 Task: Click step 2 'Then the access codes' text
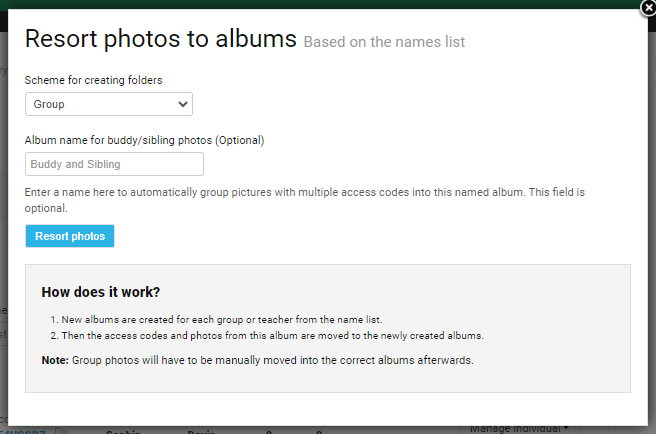(x=272, y=336)
